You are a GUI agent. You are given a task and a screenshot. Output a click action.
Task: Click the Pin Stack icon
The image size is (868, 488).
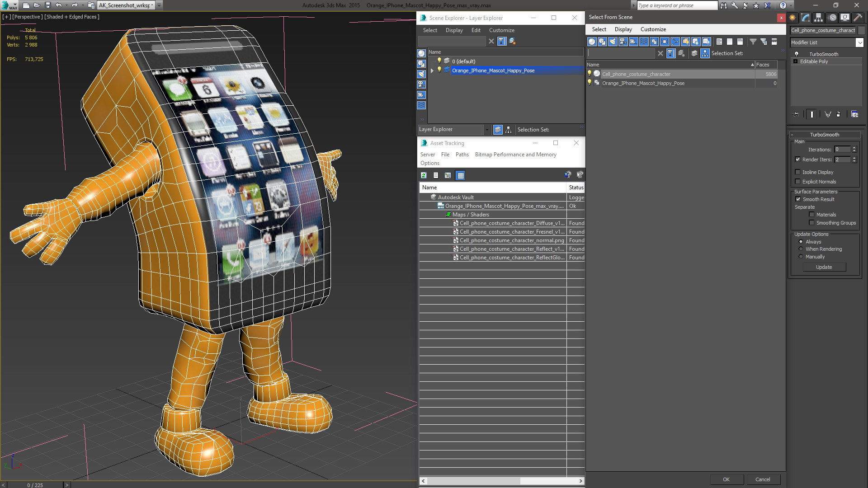coord(796,114)
